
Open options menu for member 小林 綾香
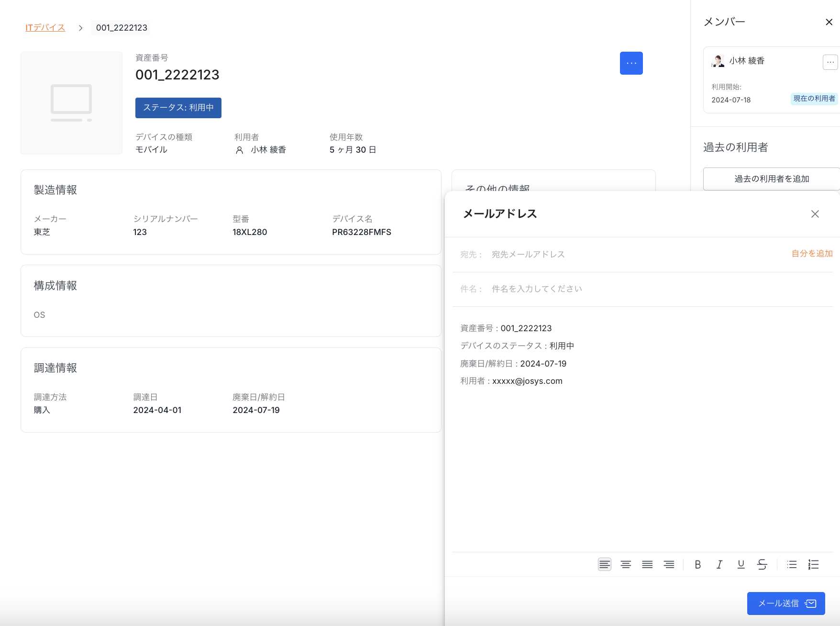pyautogui.click(x=830, y=62)
